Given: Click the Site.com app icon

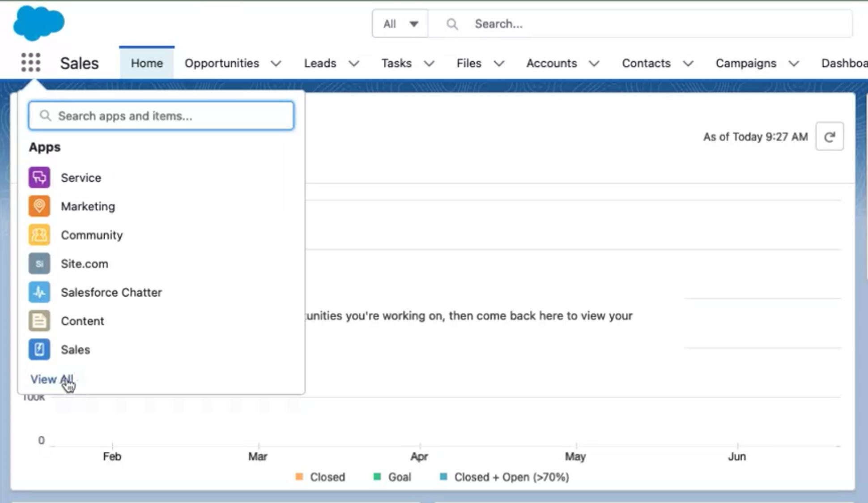Looking at the screenshot, I should click(x=39, y=264).
